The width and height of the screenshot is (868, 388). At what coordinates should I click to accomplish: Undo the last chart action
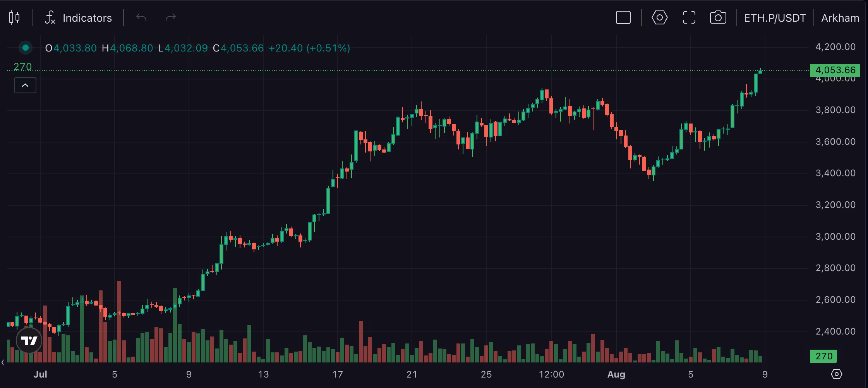[141, 17]
